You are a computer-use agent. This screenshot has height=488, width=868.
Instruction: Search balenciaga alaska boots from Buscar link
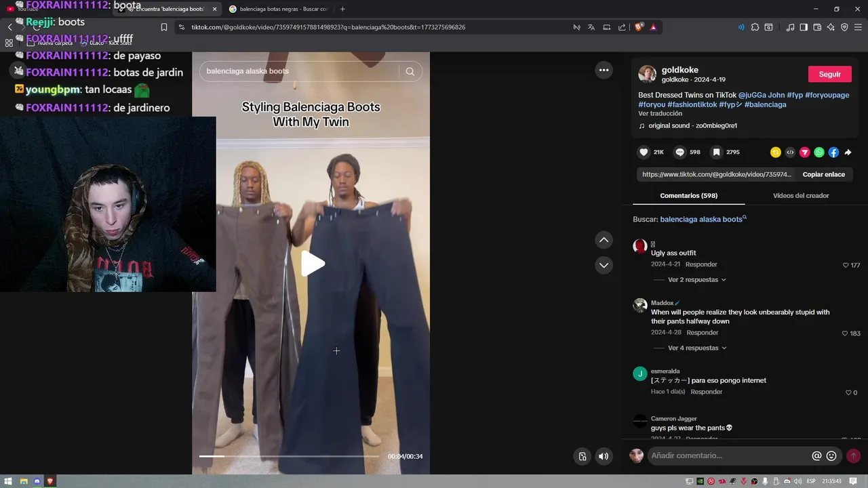[x=703, y=219]
